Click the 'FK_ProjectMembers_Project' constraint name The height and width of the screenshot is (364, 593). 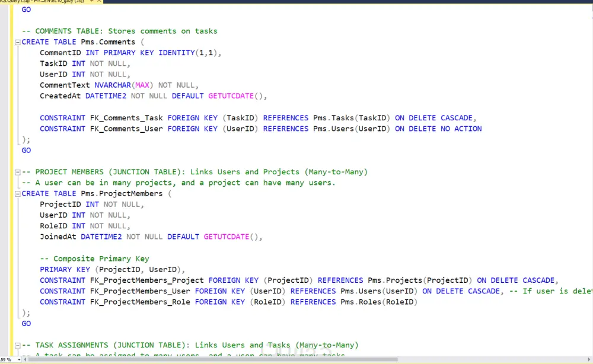pyautogui.click(x=146, y=280)
